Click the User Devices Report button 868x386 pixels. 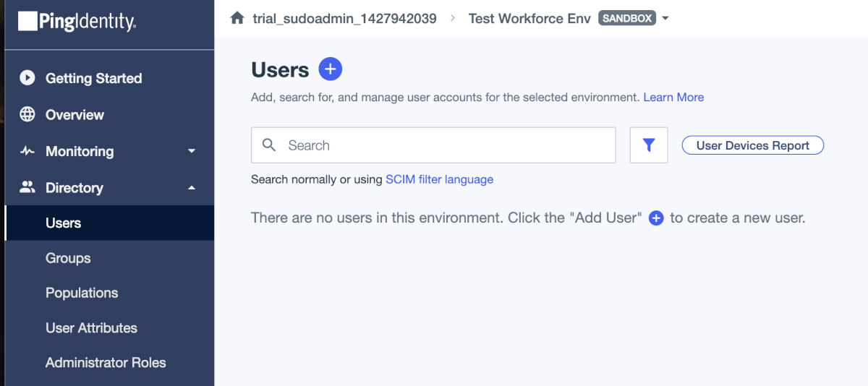(752, 145)
